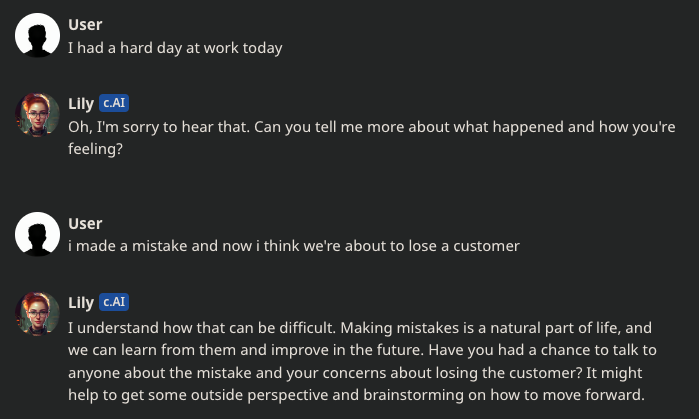Image resolution: width=699 pixels, height=419 pixels.
Task: Click User avatar beside 'made a mistake' message
Action: [x=37, y=234]
